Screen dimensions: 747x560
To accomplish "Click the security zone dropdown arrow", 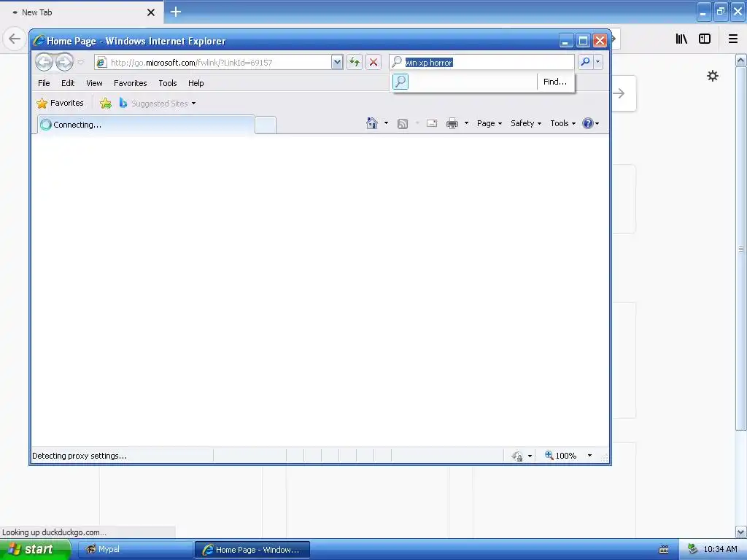I will tap(530, 456).
